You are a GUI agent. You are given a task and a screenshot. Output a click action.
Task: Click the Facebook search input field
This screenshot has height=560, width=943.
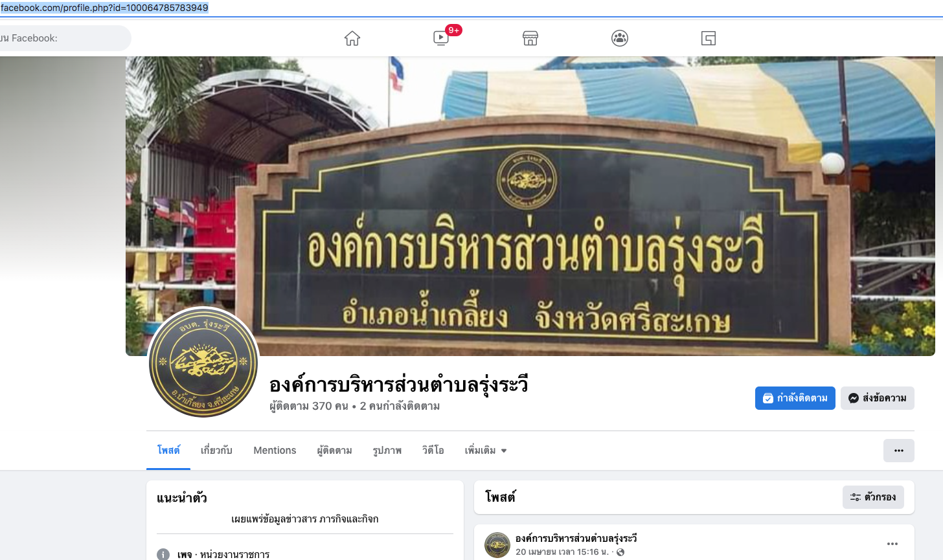(63, 38)
